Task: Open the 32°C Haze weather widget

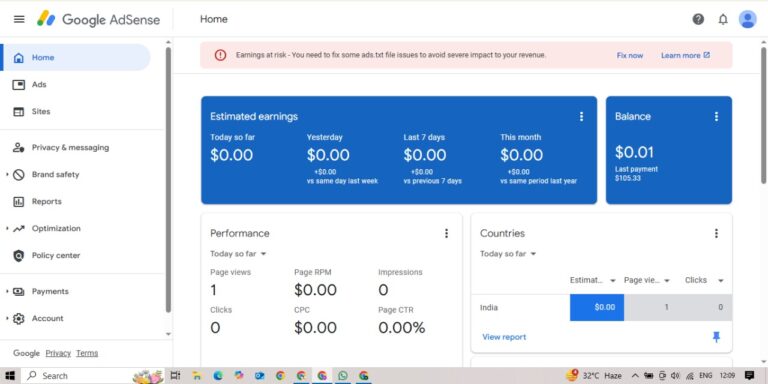Action: (594, 376)
